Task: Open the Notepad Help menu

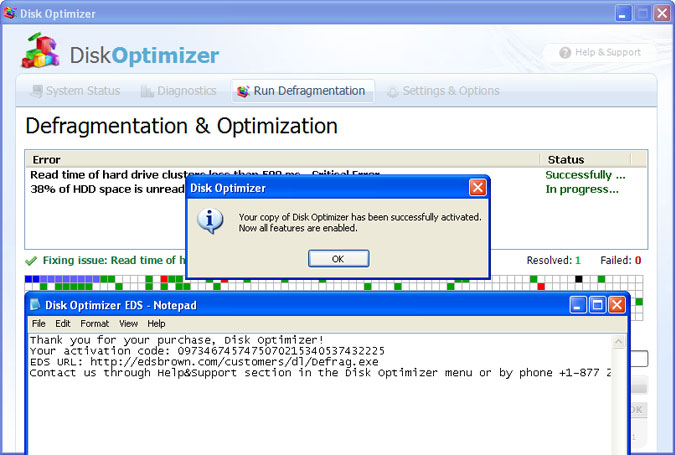Action: tap(156, 324)
